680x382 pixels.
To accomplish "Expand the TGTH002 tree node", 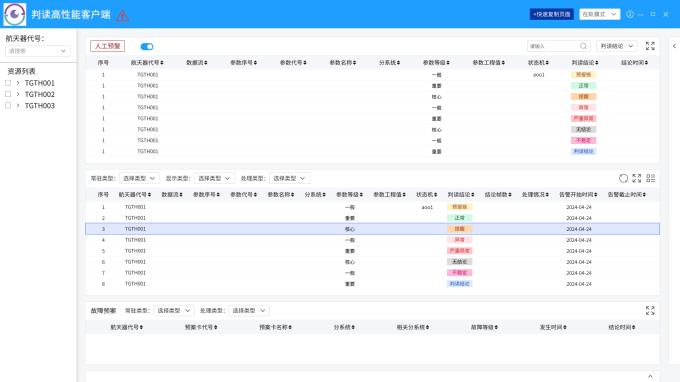I will coord(18,94).
